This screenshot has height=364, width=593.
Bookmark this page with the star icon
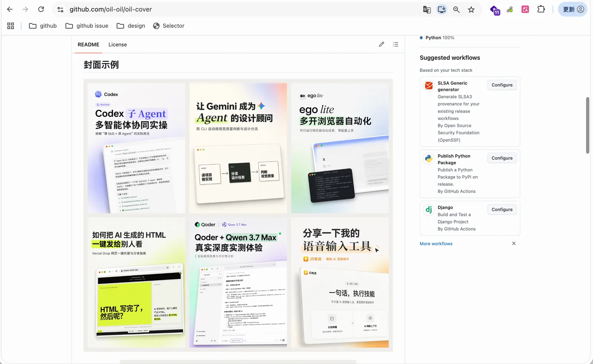coord(471,10)
